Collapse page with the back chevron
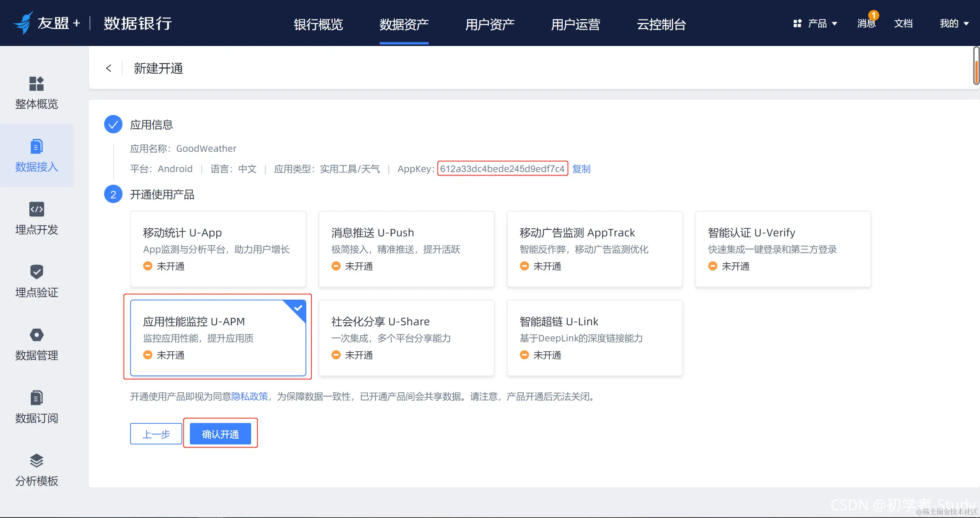Viewport: 980px width, 518px height. click(109, 68)
